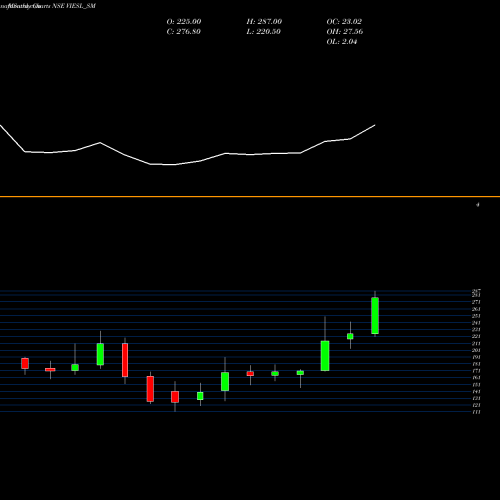Click the 111 price axis label
The height and width of the screenshot is (500, 500).
(476, 412)
